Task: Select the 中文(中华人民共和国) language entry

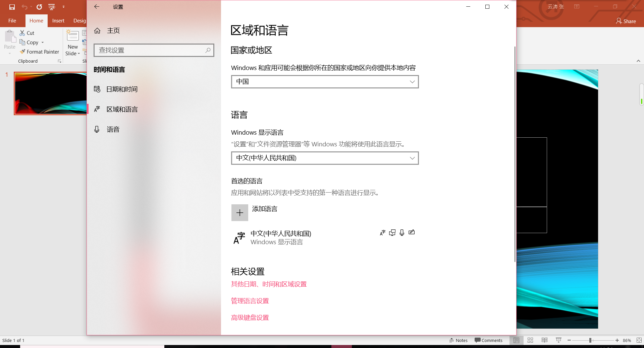Action: 325,237
